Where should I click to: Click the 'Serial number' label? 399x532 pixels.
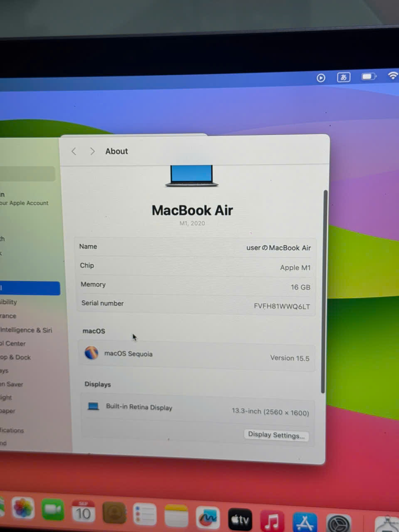102,303
